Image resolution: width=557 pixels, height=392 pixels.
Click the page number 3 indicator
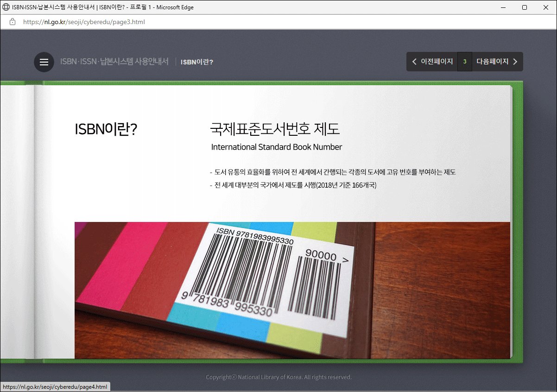coord(465,62)
